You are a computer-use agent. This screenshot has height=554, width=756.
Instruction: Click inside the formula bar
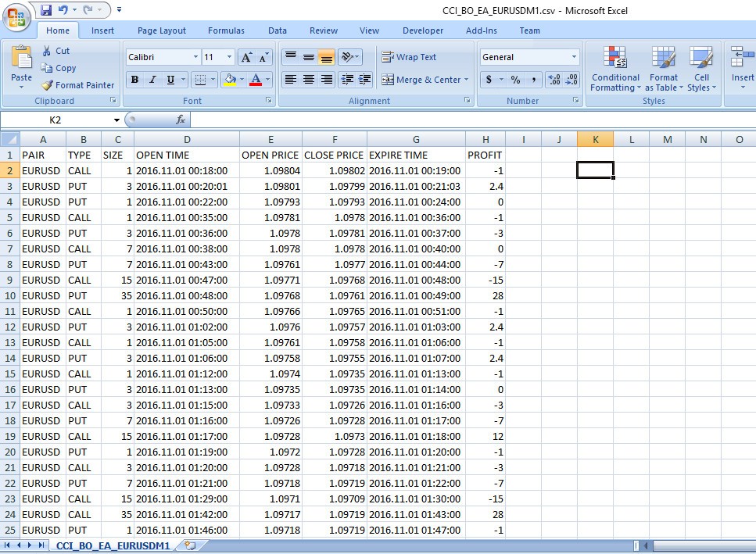[x=472, y=120]
